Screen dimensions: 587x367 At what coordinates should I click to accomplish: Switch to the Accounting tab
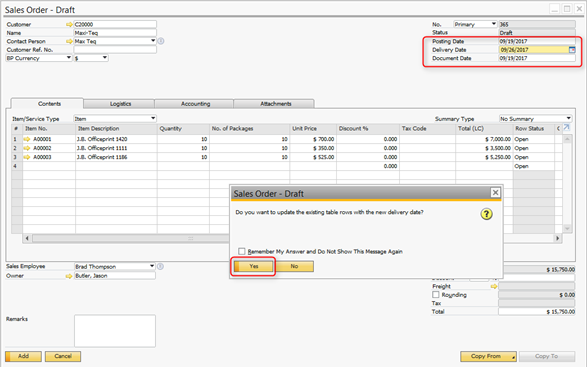point(195,104)
